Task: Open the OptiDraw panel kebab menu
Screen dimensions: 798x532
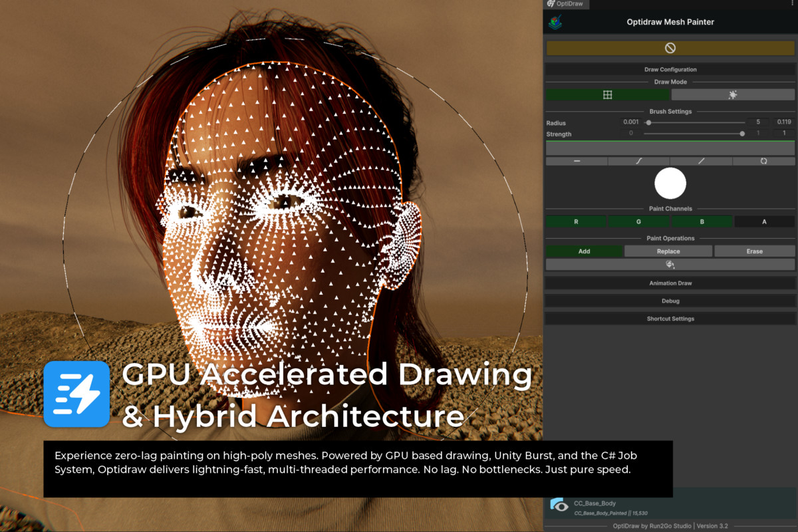Action: 793,4
